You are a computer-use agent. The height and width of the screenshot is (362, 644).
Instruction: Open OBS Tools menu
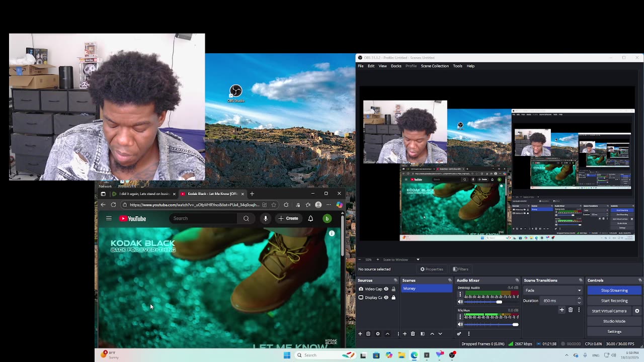(x=457, y=66)
